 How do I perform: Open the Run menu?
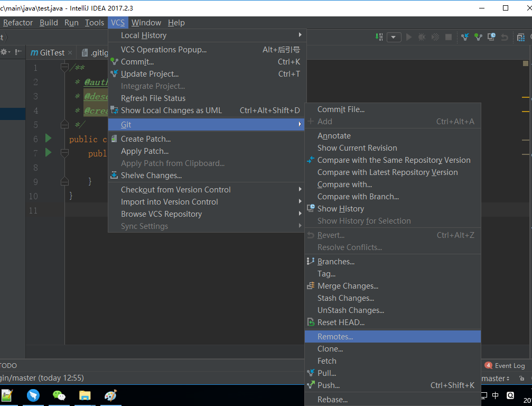72,23
